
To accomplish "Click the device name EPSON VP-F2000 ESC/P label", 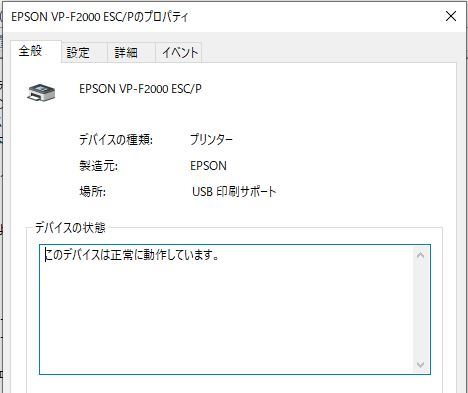I will [x=140, y=89].
